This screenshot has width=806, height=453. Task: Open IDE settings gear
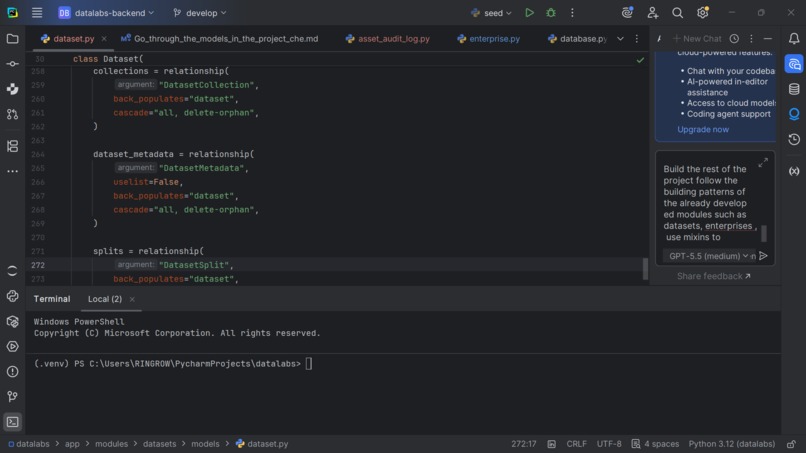[x=703, y=13]
